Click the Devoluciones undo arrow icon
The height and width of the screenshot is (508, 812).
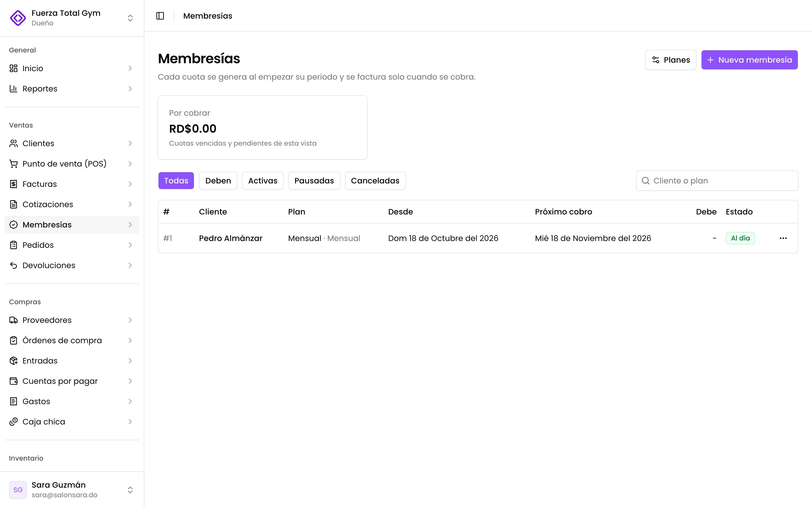[14, 265]
